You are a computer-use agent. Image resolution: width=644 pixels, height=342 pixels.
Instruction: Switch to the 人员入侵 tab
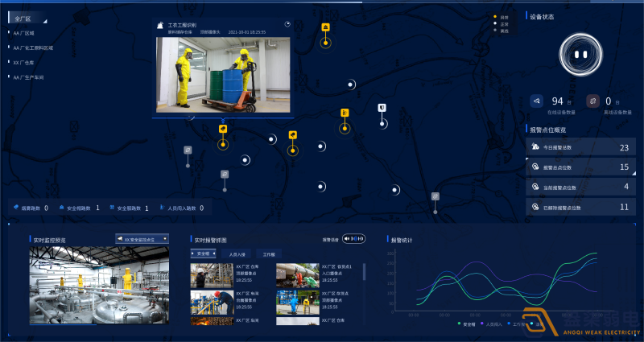[232, 253]
